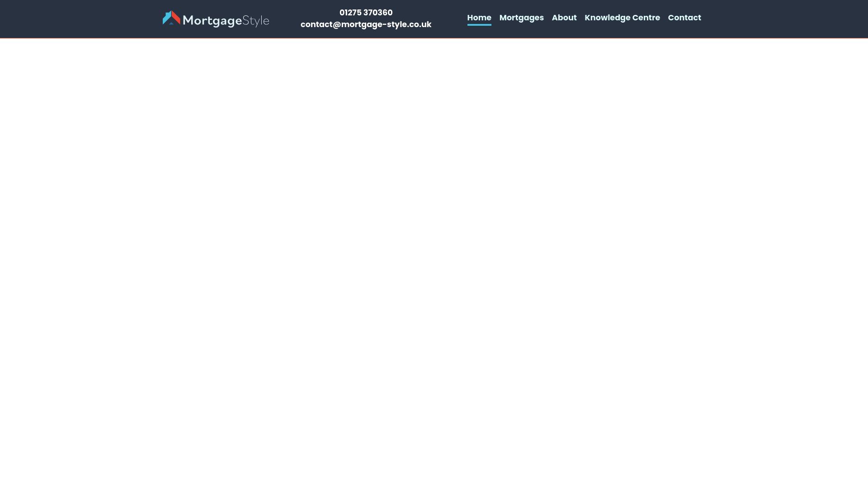Expand the About section dropdown
This screenshot has height=488, width=868.
(x=564, y=17)
